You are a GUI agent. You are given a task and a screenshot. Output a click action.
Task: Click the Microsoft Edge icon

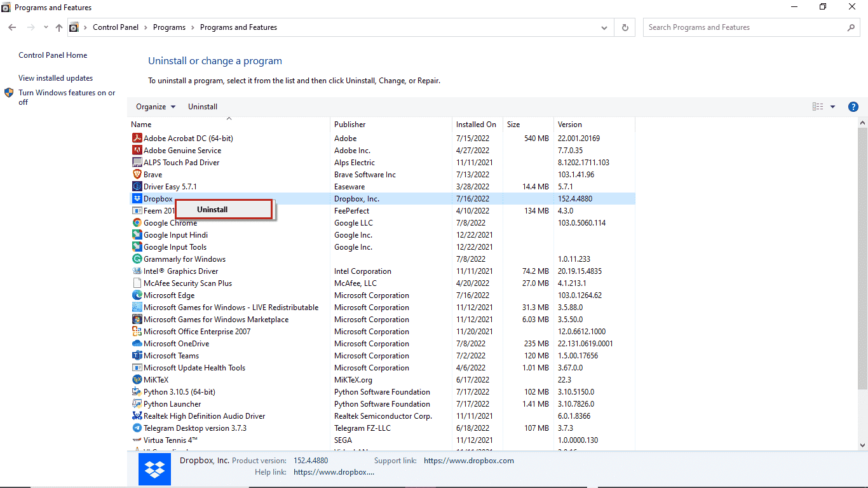(x=137, y=295)
